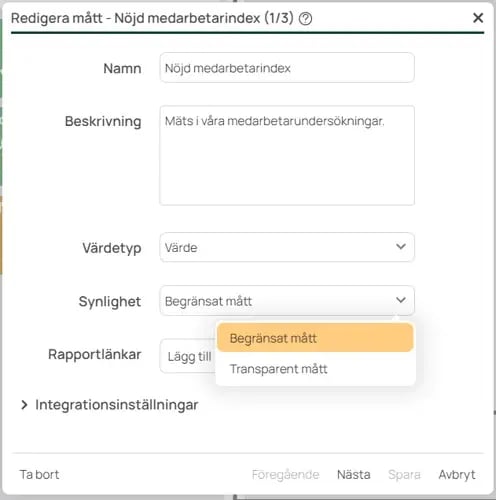Cancel editing with Avbryt
This screenshot has width=496, height=500.
457,474
